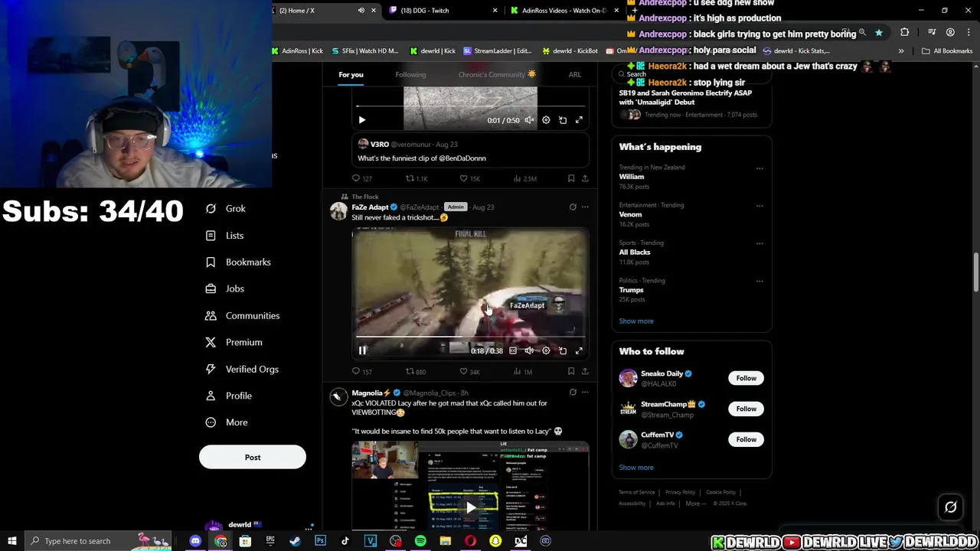980x551 pixels.
Task: Open settings on FaZe Adapt video
Action: [546, 350]
